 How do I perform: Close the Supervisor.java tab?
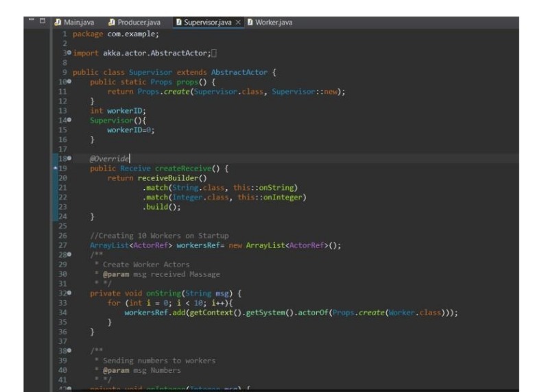[238, 23]
